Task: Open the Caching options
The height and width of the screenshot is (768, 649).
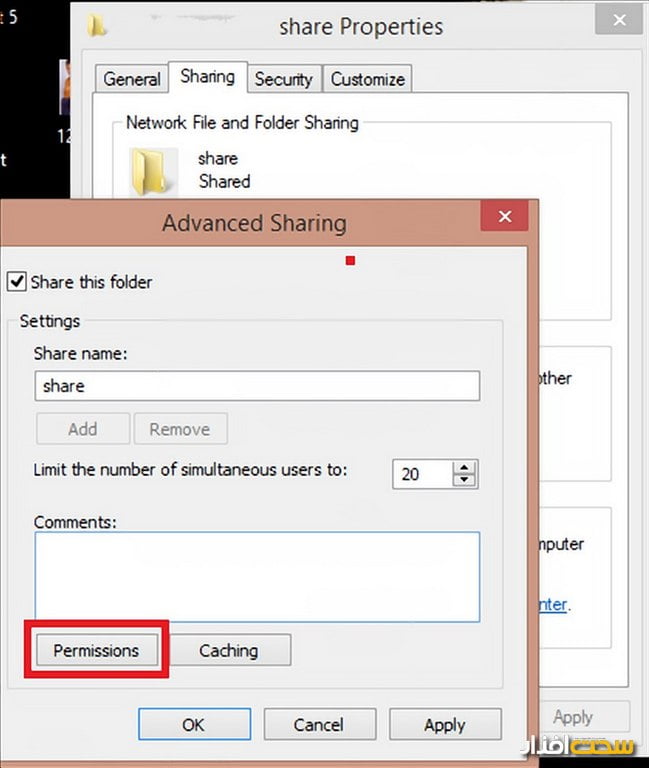Action: [x=228, y=650]
